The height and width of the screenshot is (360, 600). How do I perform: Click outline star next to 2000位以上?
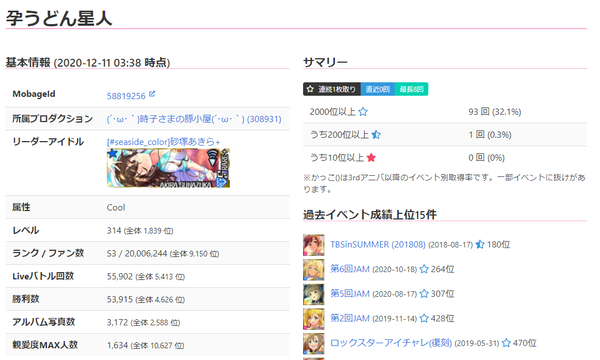[x=363, y=112]
